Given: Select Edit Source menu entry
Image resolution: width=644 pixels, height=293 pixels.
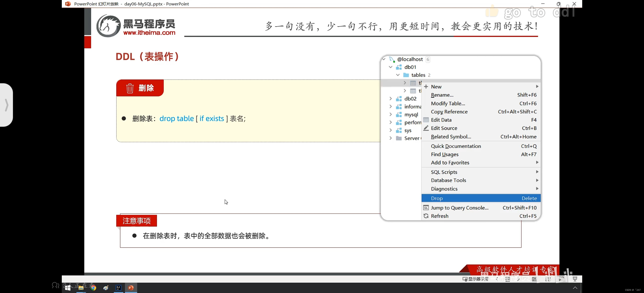Looking at the screenshot, I should [481, 128].
